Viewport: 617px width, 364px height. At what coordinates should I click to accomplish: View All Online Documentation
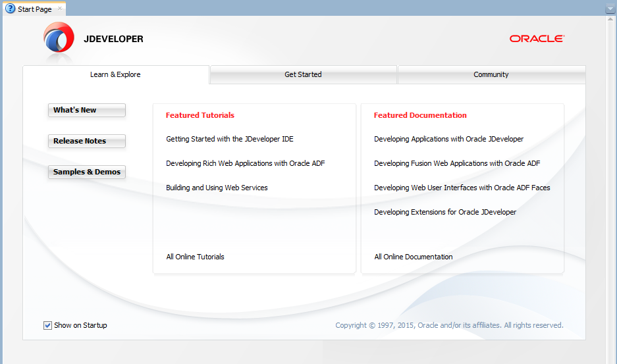[413, 257]
